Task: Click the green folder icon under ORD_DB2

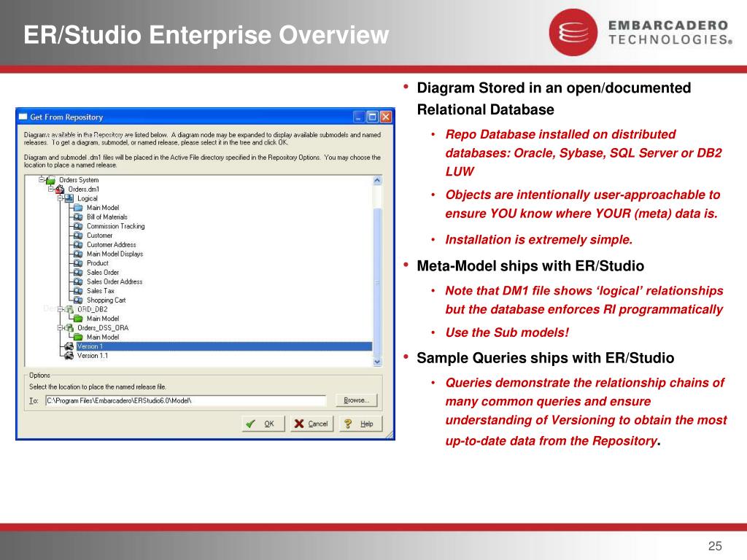Action: coord(78,319)
